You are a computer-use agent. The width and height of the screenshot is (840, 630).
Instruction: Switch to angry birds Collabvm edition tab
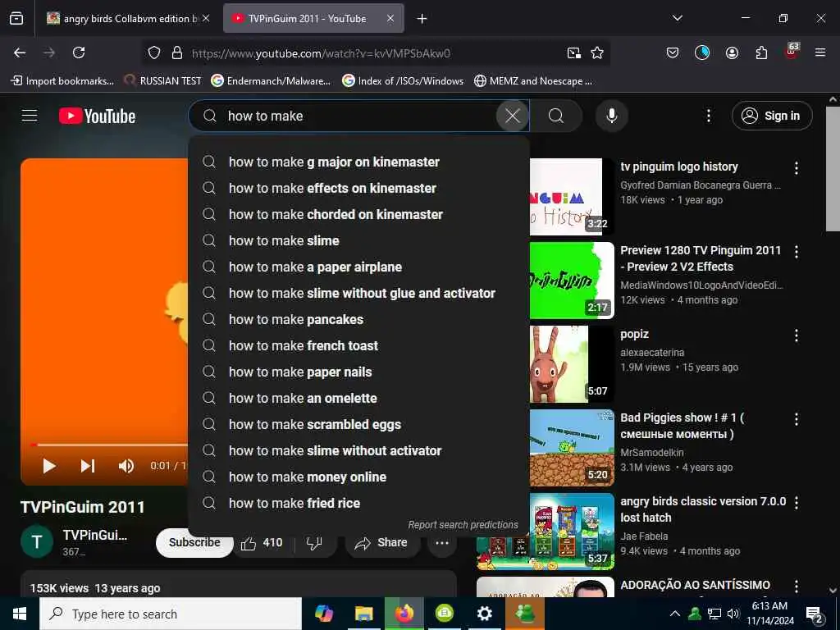[x=123, y=19]
